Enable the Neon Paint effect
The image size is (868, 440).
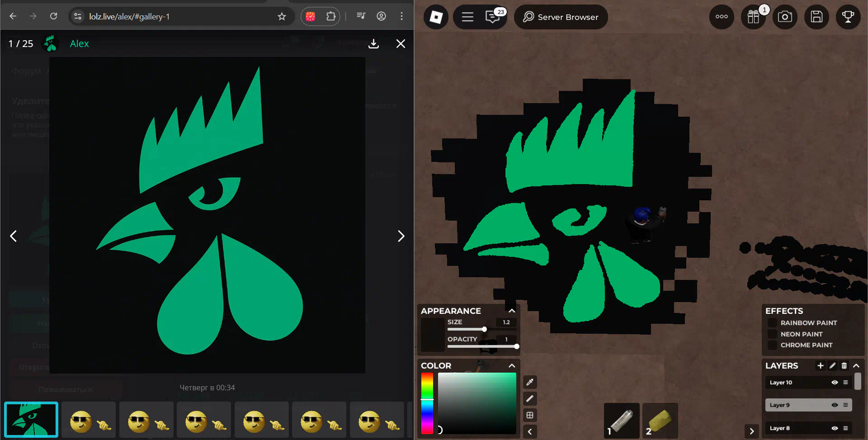pyautogui.click(x=772, y=334)
